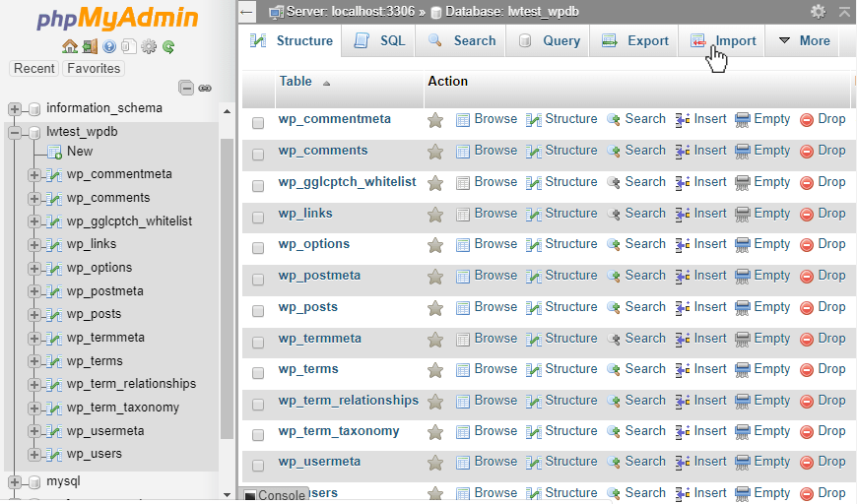Open the SQL tab
857x504 pixels.
(x=379, y=40)
